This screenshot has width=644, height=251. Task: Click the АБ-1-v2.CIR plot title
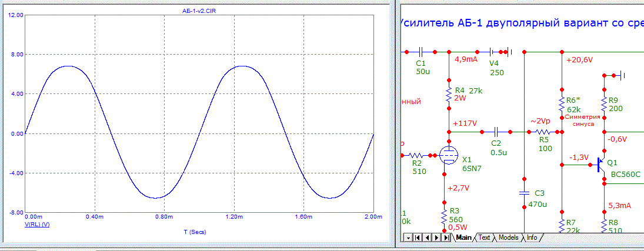pos(199,11)
